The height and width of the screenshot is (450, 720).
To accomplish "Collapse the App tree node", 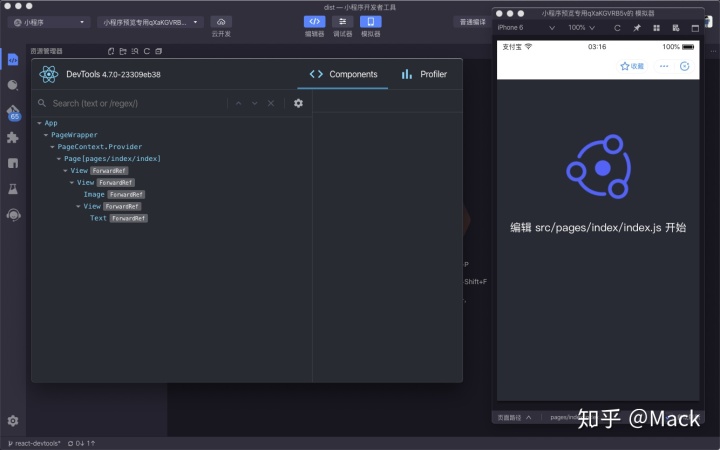I will (39, 123).
